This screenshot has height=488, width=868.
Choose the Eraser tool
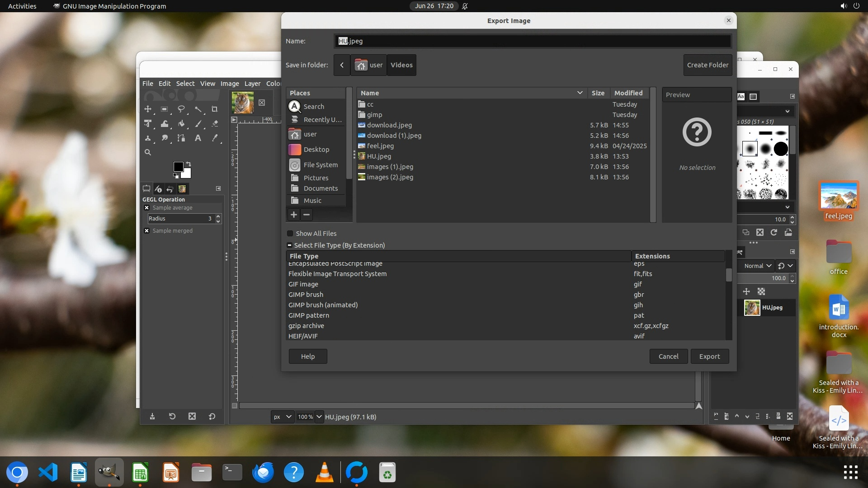(215, 123)
